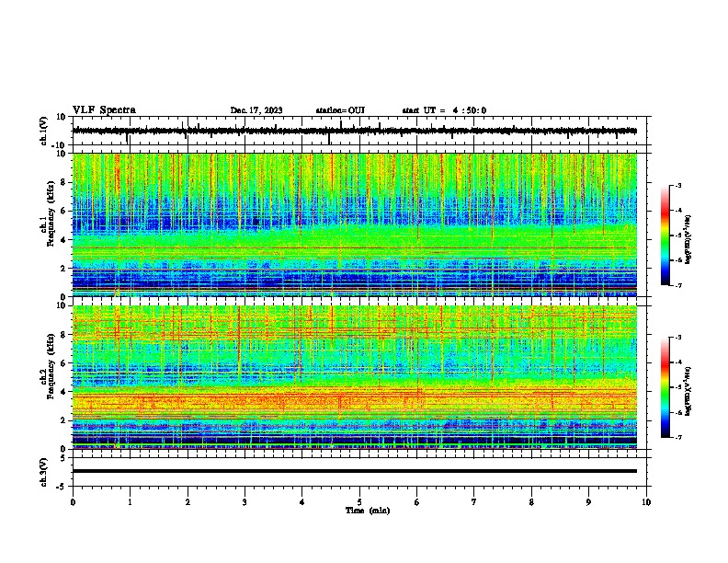Viewport: 728px width, 563px height.
Task: Click the "8" kHz tick on ch.2 spectrogram
Action: [x=64, y=335]
